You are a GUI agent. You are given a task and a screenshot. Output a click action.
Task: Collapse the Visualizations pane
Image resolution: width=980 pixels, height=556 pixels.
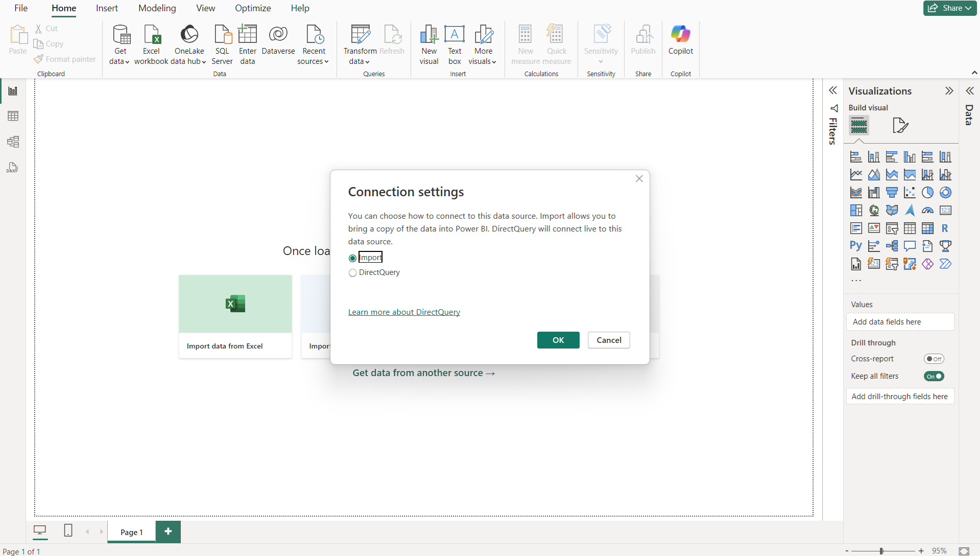pos(949,91)
